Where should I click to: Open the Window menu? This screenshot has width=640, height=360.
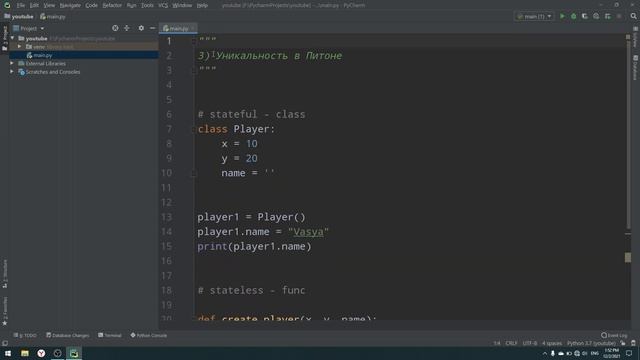click(x=182, y=5)
